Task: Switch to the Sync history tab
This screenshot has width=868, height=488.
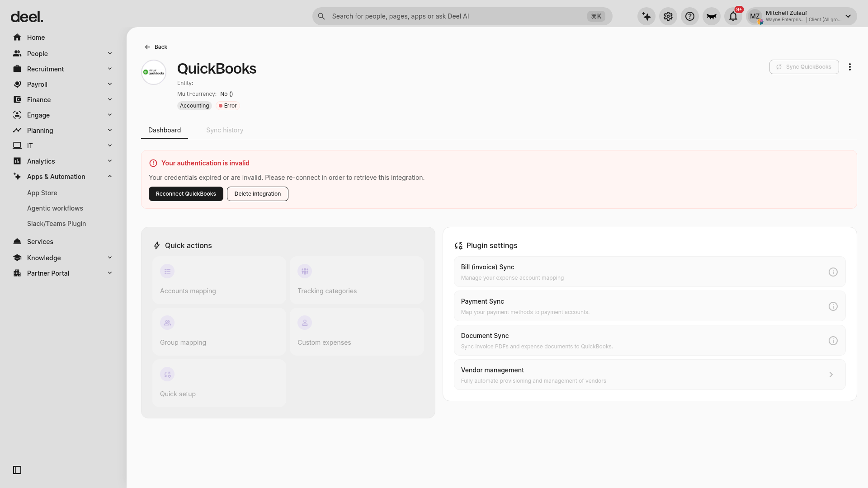Action: [225, 130]
